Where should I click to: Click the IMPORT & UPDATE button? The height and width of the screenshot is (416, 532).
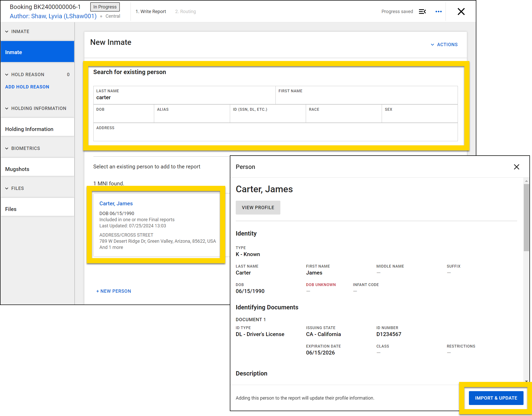coord(496,398)
